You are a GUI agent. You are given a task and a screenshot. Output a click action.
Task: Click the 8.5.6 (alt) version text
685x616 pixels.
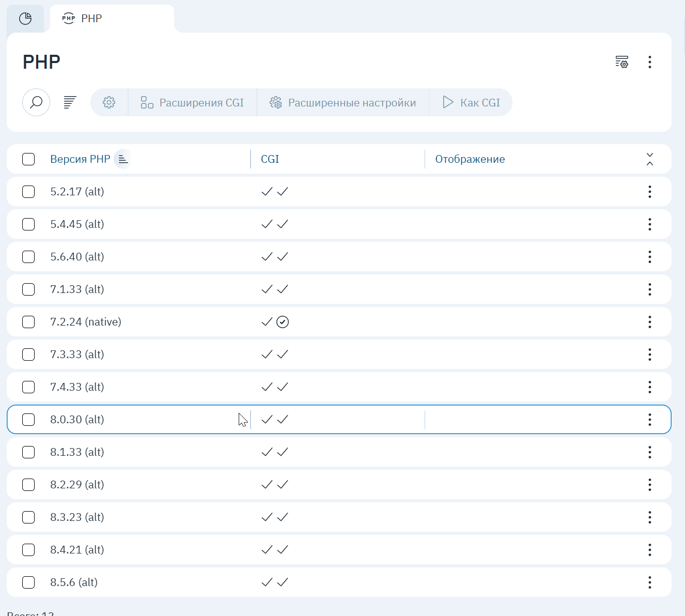pyautogui.click(x=74, y=582)
